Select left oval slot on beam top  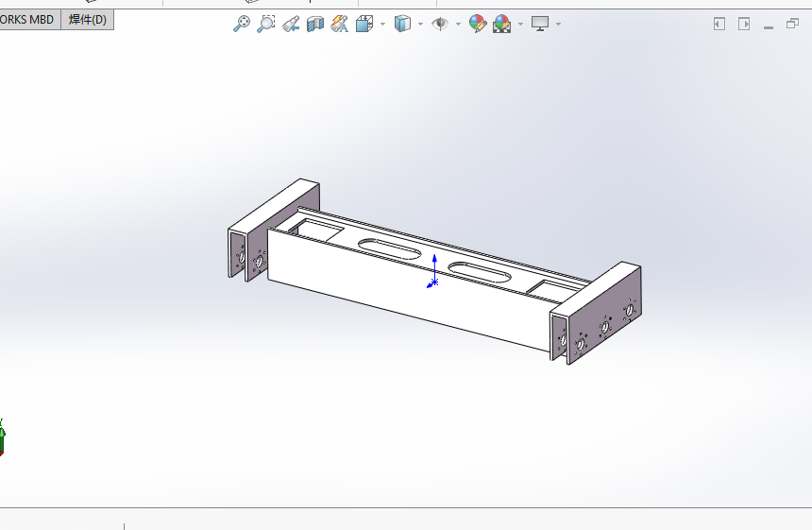point(390,249)
